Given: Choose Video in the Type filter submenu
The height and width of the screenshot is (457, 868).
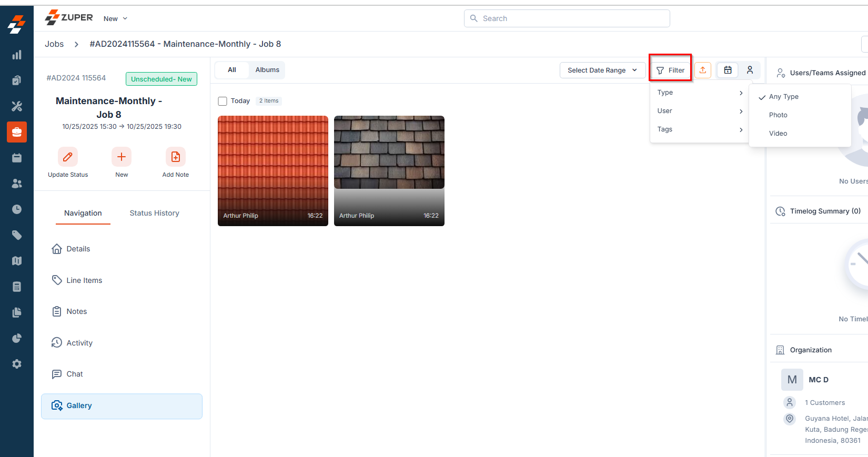Looking at the screenshot, I should click(x=800, y=134).
